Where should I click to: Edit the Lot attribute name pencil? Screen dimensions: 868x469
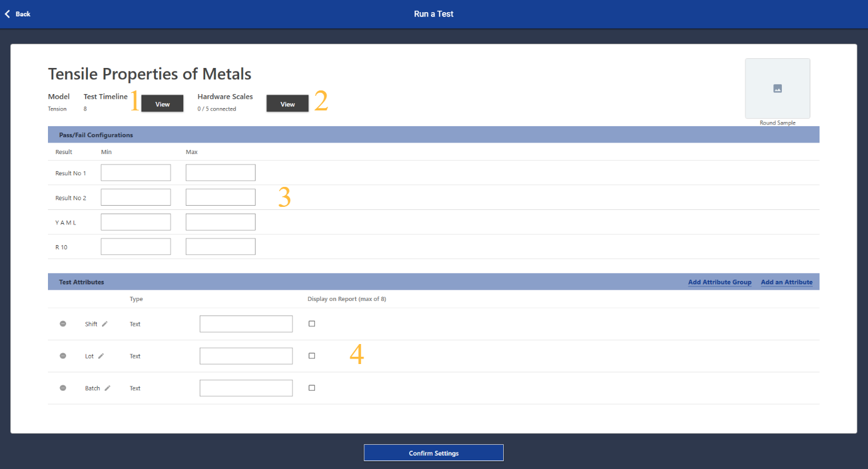click(x=101, y=356)
